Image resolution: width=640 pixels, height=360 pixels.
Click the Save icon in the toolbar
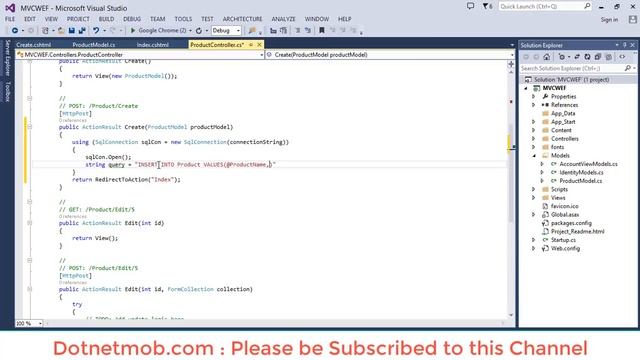71,31
